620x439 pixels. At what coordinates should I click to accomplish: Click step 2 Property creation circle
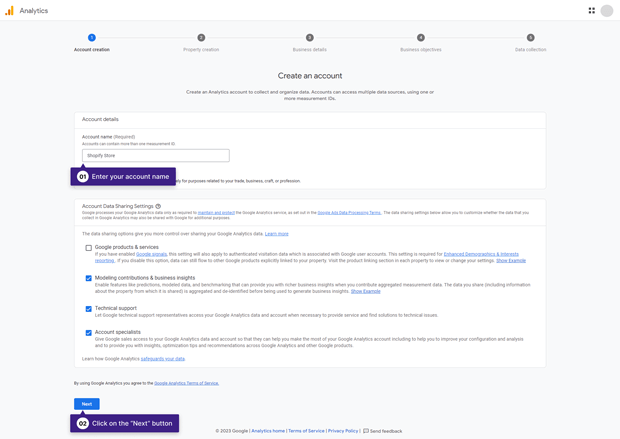201,38
